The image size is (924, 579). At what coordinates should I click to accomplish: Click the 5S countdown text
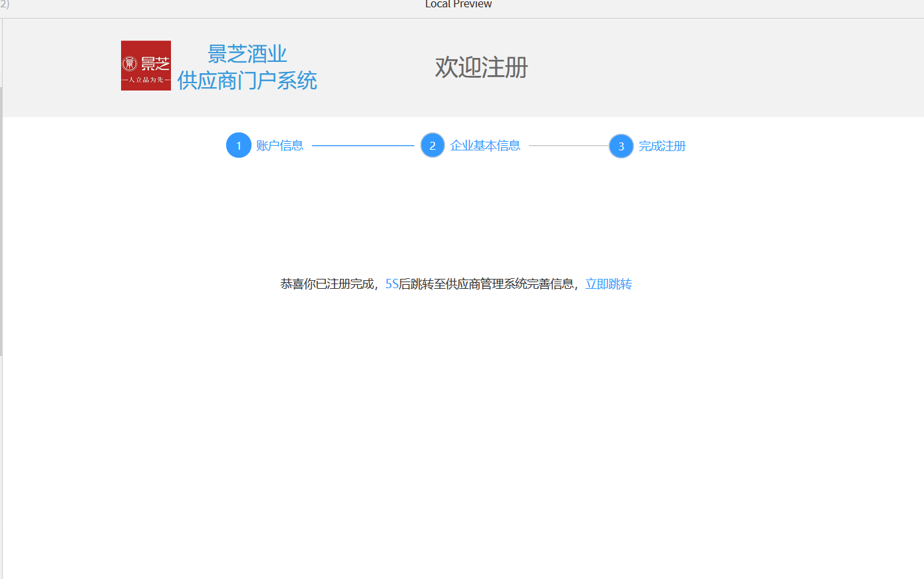(x=392, y=284)
